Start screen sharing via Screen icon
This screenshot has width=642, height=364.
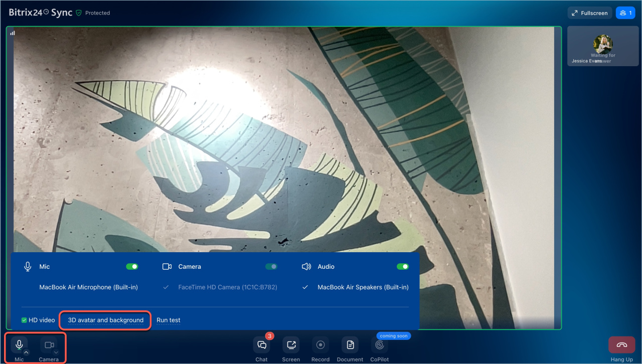point(291,345)
